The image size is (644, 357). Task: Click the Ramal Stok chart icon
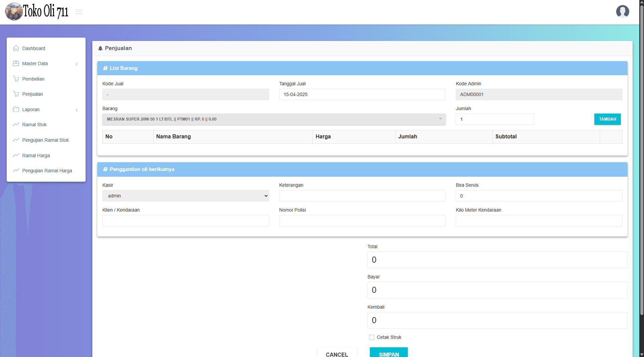16,125
